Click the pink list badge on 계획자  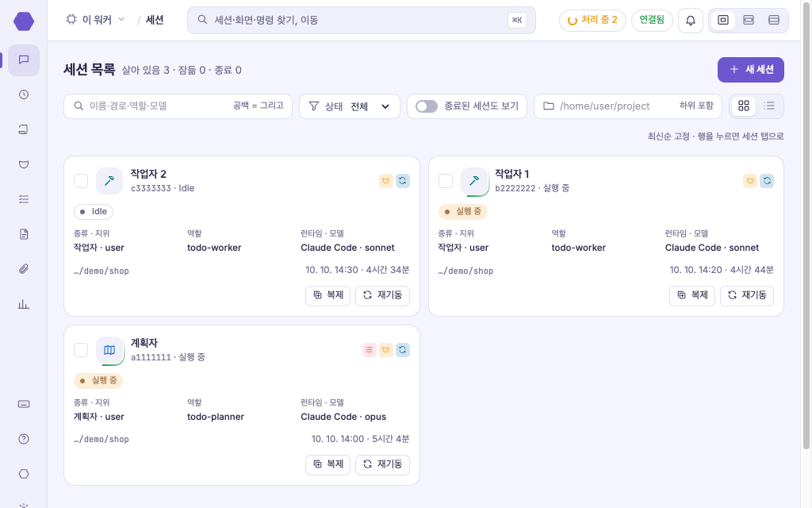(370, 350)
